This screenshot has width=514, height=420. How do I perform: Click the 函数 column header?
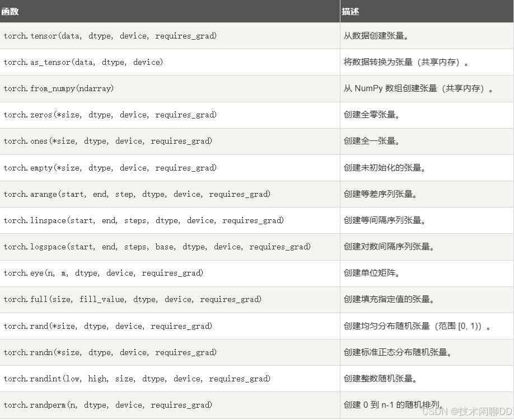click(x=170, y=11)
